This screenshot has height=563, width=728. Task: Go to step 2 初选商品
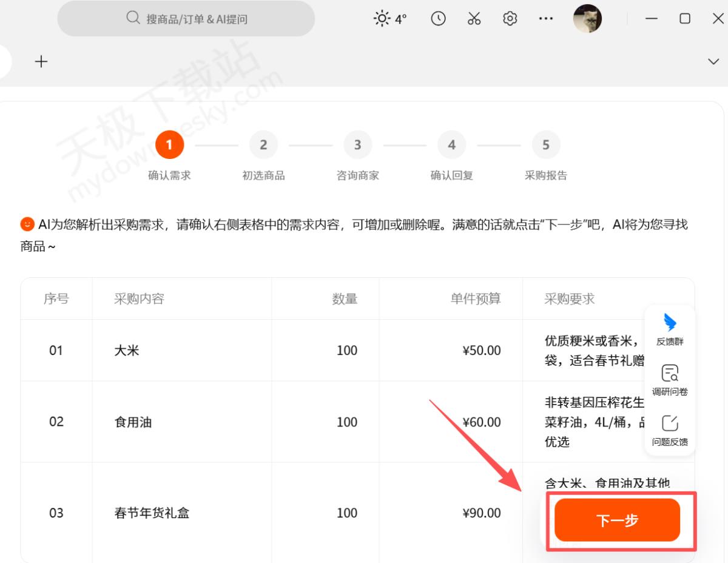pyautogui.click(x=263, y=145)
